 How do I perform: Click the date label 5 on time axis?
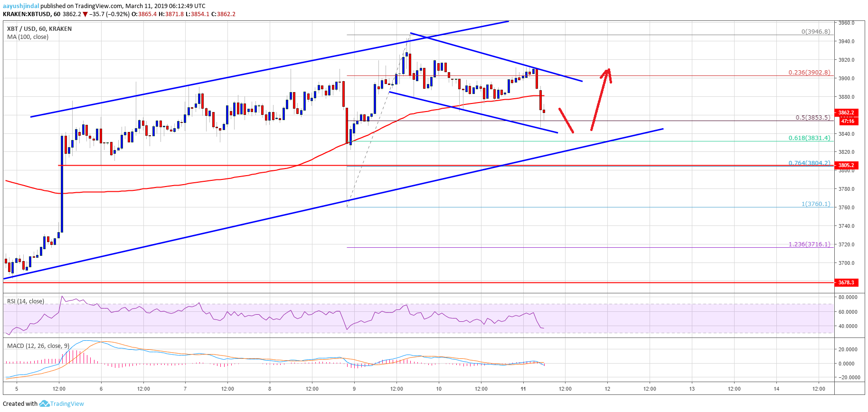tap(17, 389)
